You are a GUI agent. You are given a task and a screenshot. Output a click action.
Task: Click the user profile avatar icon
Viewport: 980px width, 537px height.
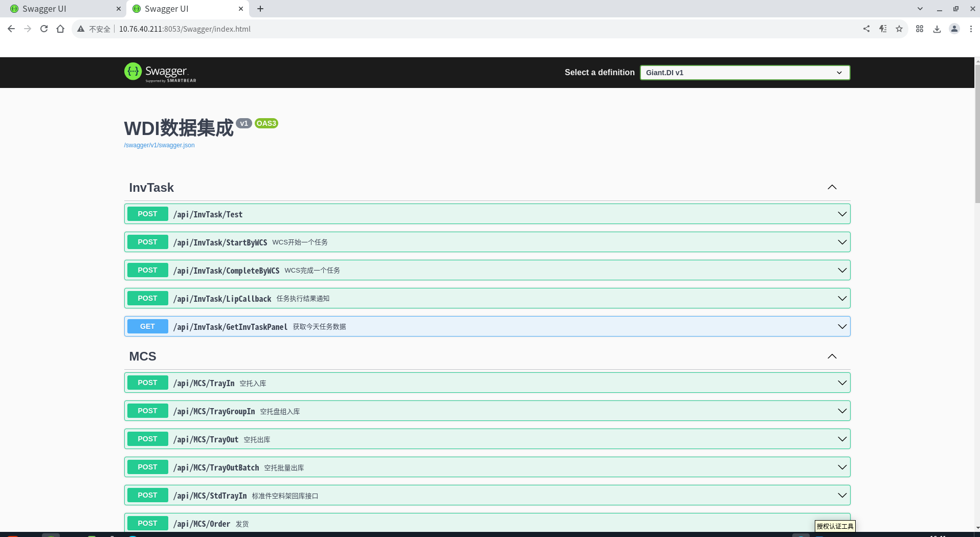pos(954,29)
